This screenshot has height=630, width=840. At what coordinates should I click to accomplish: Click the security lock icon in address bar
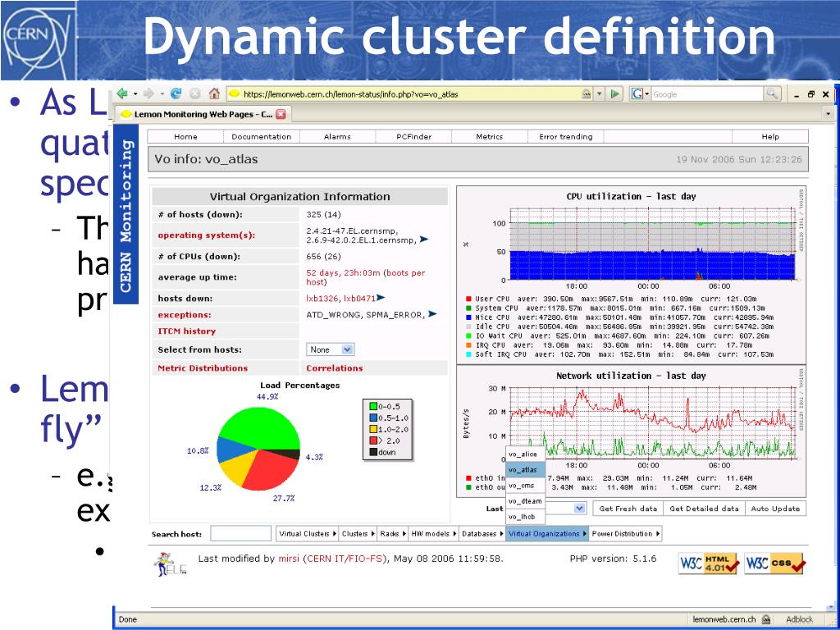587,94
